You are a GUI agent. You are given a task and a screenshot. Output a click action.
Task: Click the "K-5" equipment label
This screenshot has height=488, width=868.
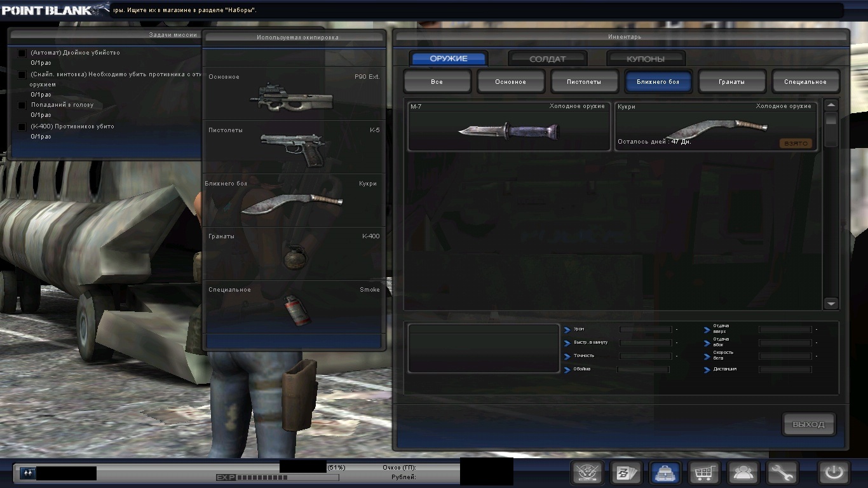coord(375,130)
